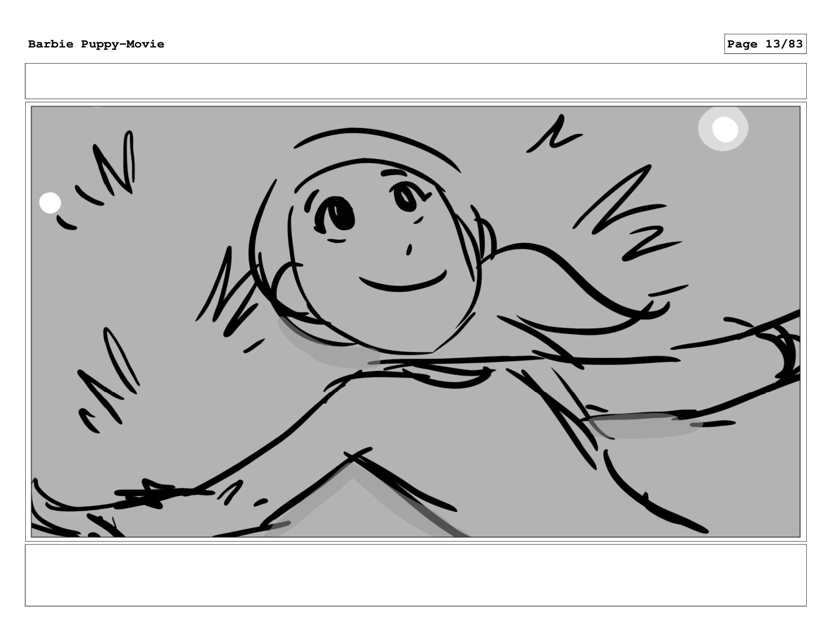The image size is (832, 644).
Task: Click the empty dialogue box below the storyboard panel
Action: pyautogui.click(x=415, y=575)
